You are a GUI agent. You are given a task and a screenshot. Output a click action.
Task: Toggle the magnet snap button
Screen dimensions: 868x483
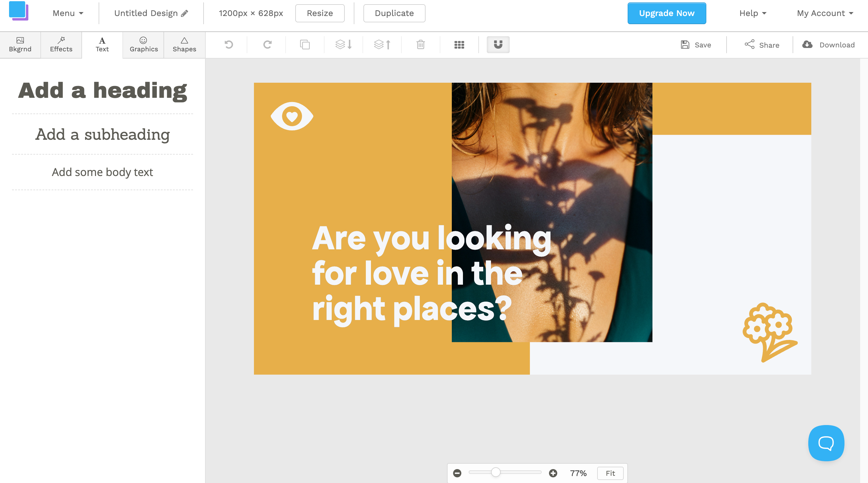click(498, 44)
